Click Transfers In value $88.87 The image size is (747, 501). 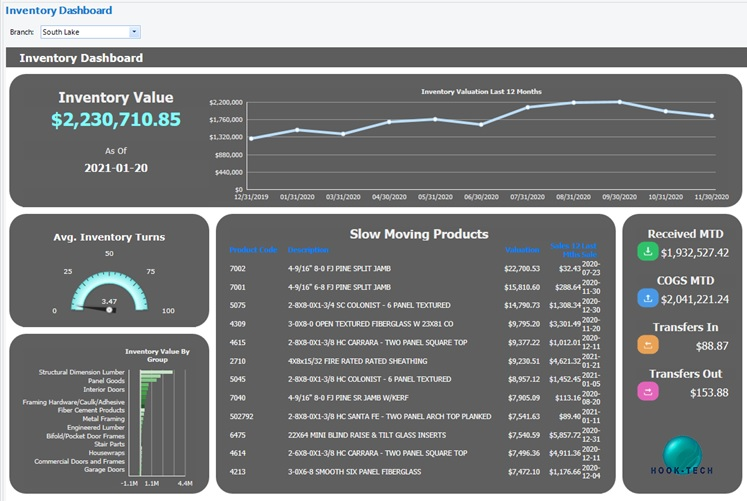pyautogui.click(x=712, y=346)
